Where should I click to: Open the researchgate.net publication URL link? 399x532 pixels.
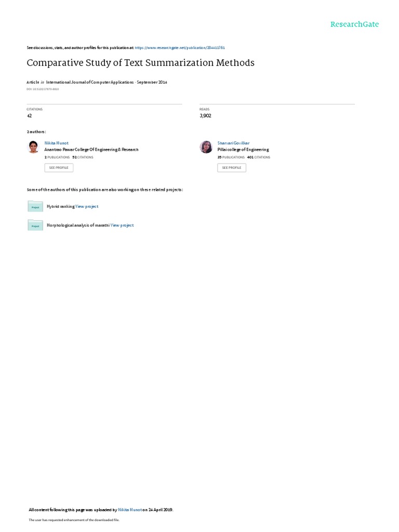[180, 48]
